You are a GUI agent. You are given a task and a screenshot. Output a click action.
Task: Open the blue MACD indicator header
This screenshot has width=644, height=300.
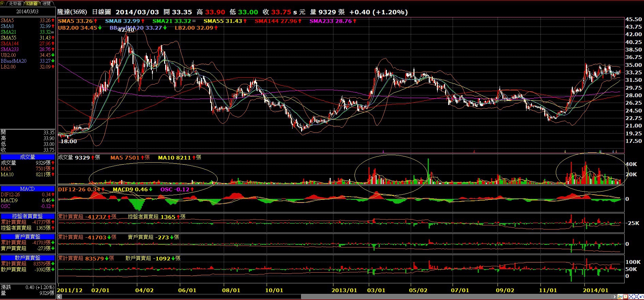[27, 189]
